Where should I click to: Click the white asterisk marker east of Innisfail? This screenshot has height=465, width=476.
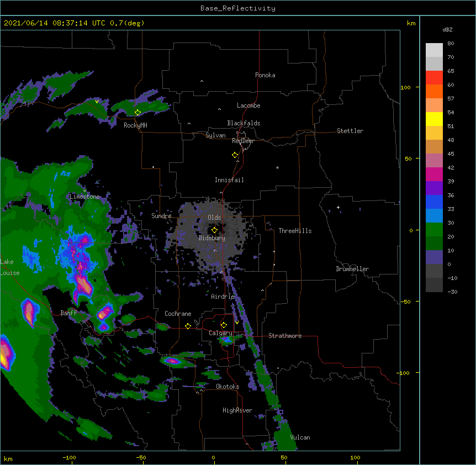[277, 167]
